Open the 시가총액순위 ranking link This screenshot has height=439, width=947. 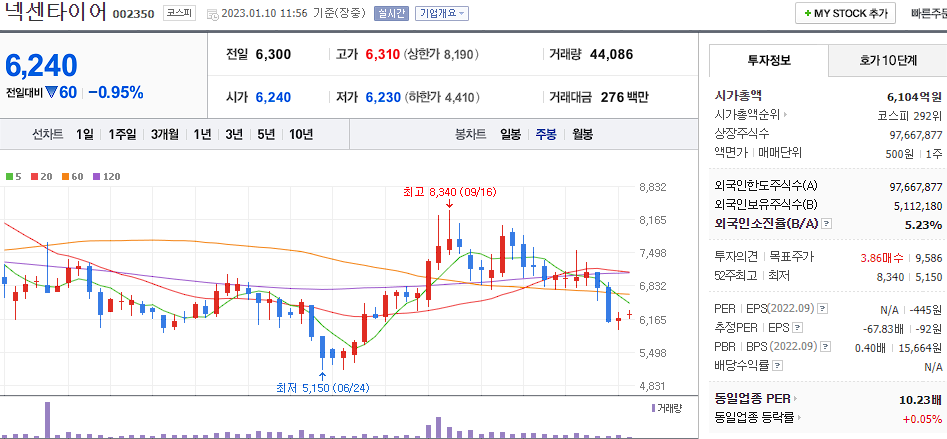click(x=751, y=114)
